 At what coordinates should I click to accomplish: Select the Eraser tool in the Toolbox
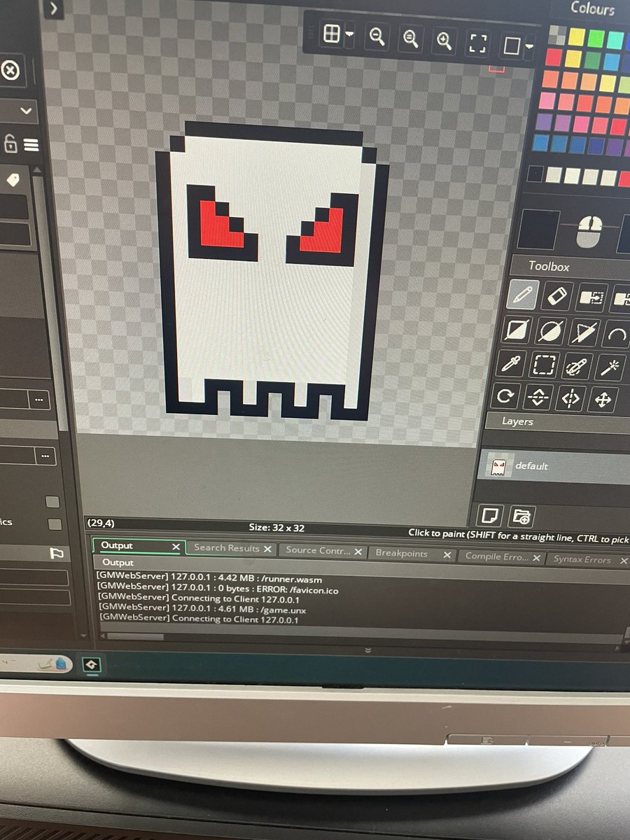[557, 297]
